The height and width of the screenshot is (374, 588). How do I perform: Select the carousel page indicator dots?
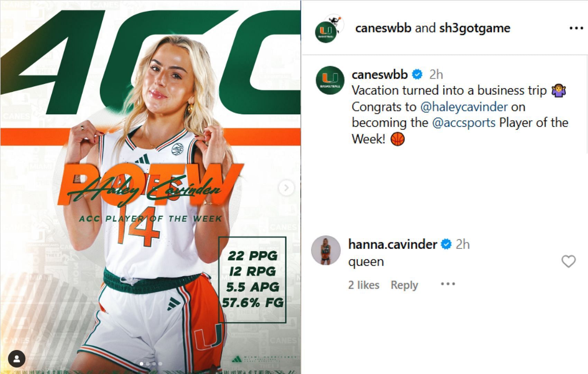point(151,364)
